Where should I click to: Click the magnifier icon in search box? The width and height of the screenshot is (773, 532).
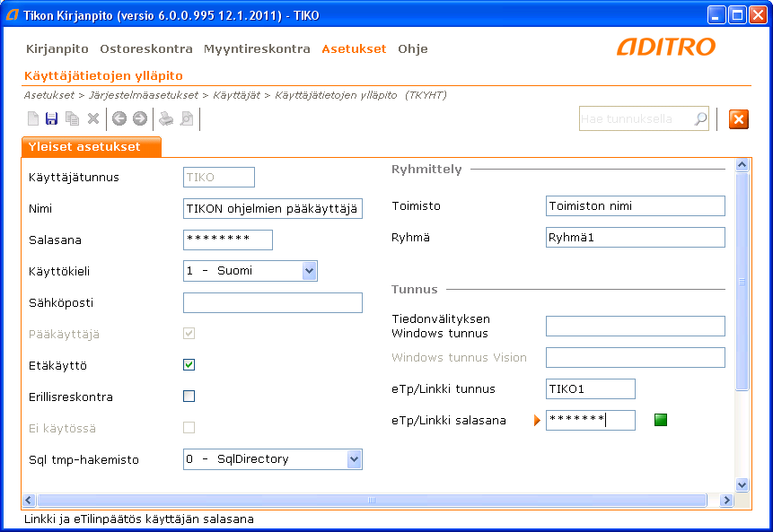pos(700,118)
